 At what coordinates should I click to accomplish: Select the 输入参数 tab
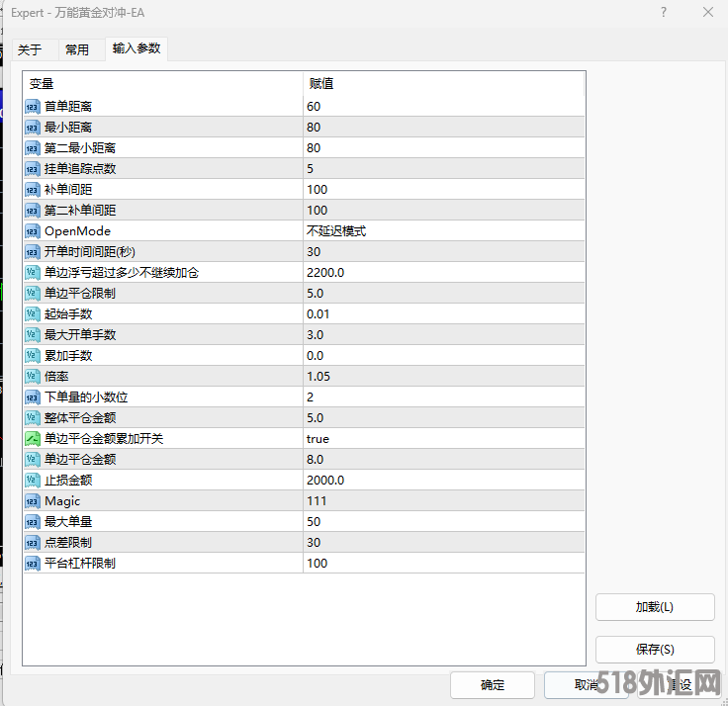136,48
